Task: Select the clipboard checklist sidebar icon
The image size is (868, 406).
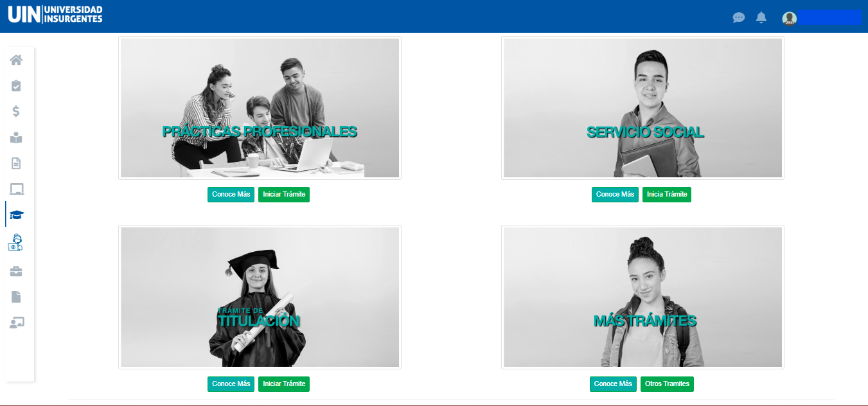Action: pos(16,85)
